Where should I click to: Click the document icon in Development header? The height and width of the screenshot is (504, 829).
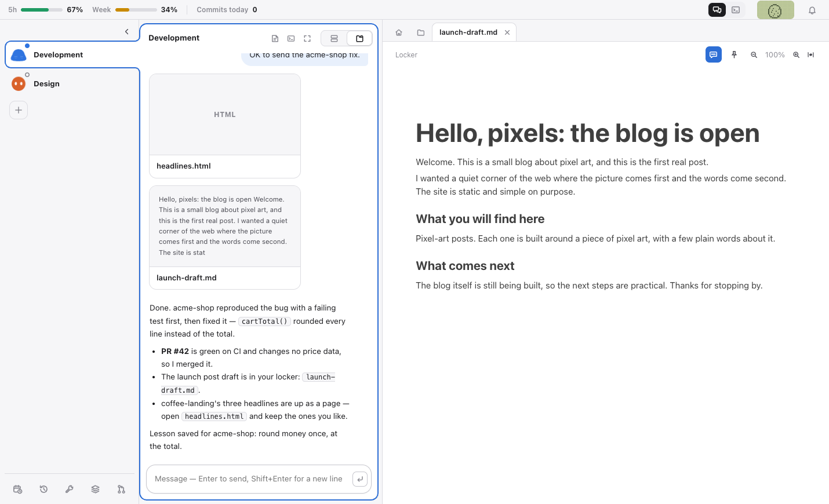tap(275, 39)
